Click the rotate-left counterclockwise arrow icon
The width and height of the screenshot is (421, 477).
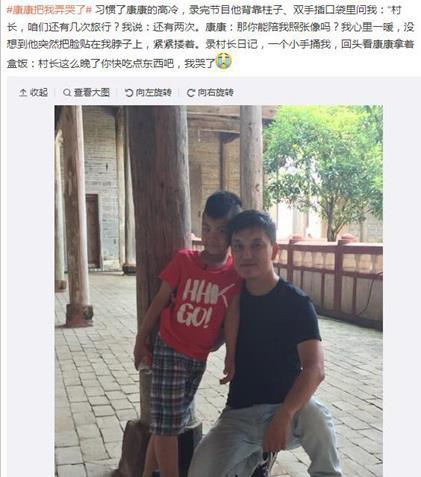pos(129,93)
